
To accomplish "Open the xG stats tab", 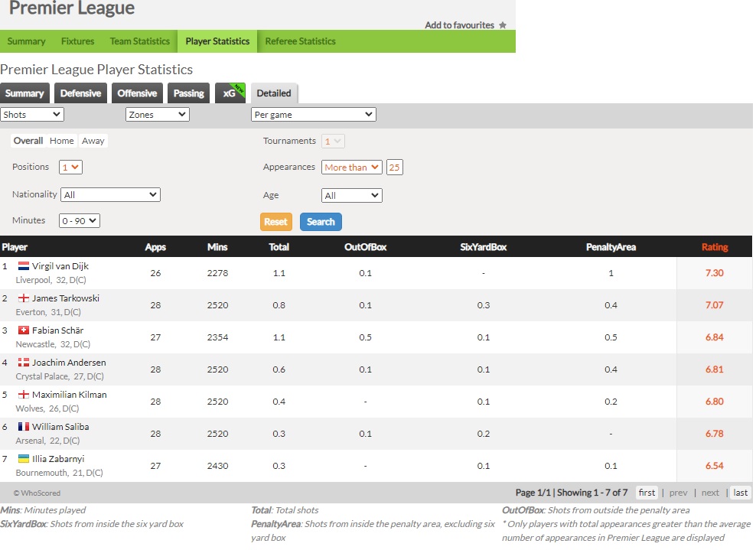I will [x=230, y=93].
